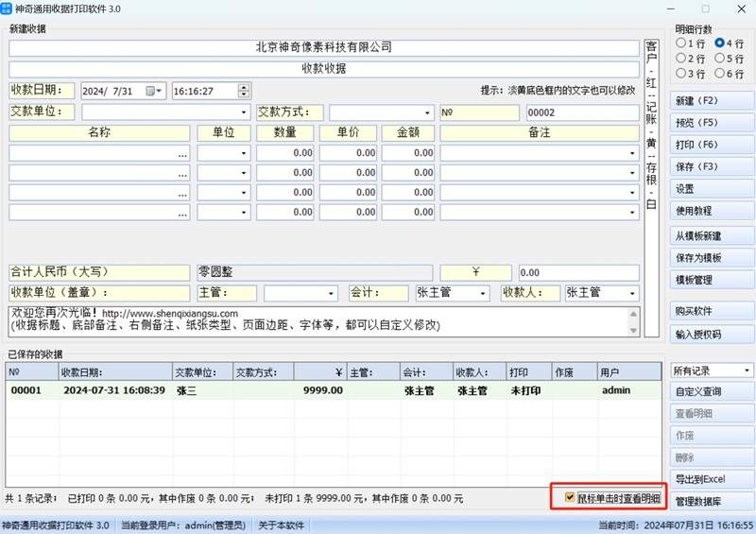Click 输入授权码 button
The width and height of the screenshot is (756, 534).
[712, 335]
